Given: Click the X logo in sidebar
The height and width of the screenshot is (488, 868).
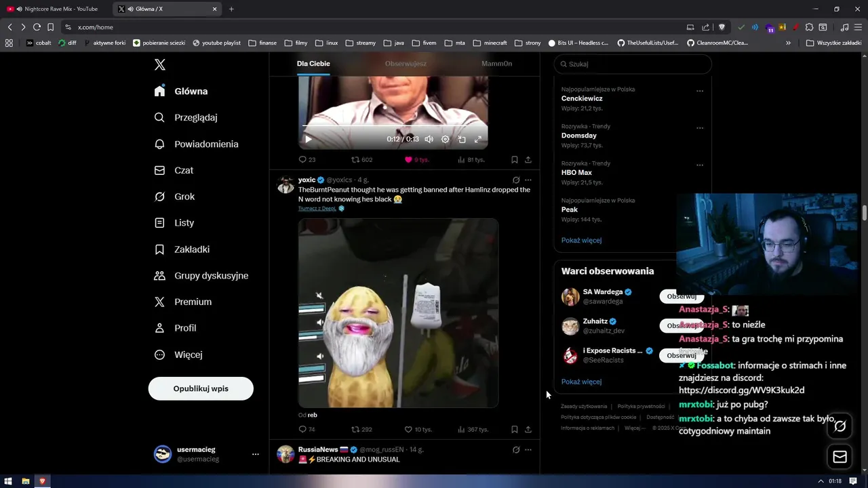Looking at the screenshot, I should click(160, 64).
